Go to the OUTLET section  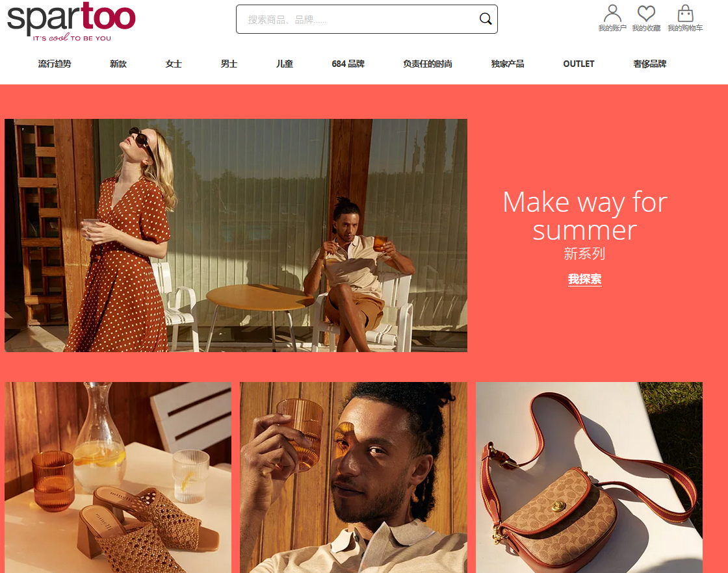pos(578,64)
